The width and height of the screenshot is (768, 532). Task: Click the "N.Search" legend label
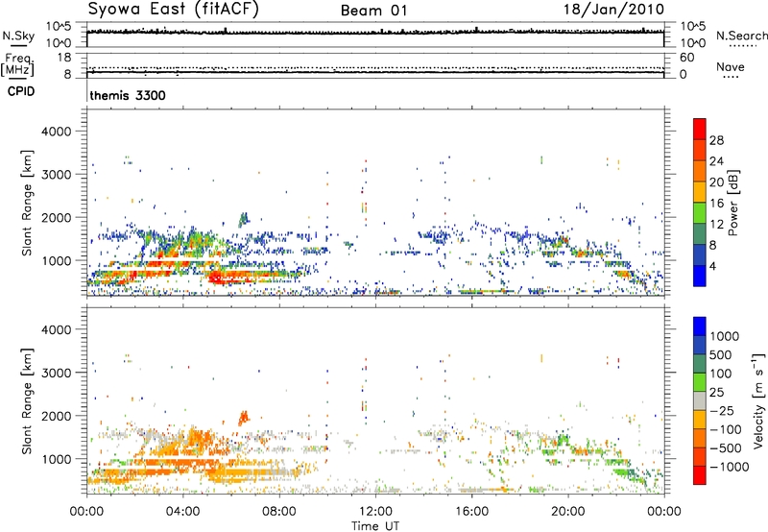(x=741, y=36)
